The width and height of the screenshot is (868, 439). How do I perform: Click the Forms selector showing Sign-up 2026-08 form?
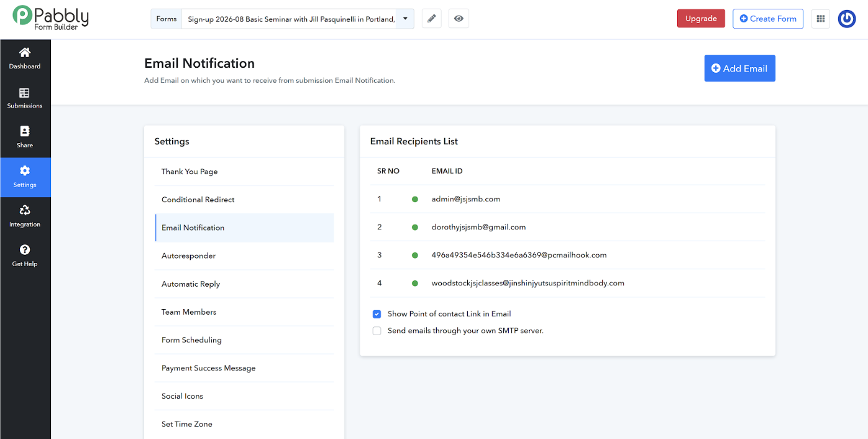click(x=283, y=19)
